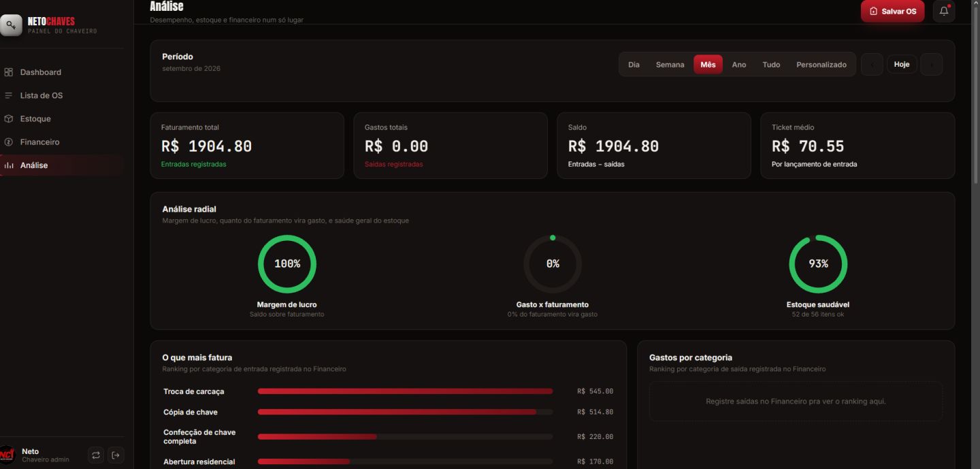Select the Personalizado period tab

coord(821,65)
